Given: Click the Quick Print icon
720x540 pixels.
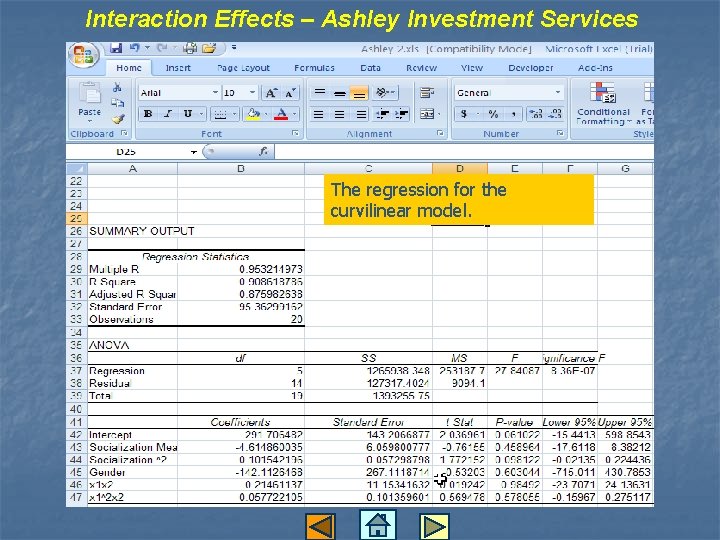Looking at the screenshot, I should pyautogui.click(x=190, y=47).
